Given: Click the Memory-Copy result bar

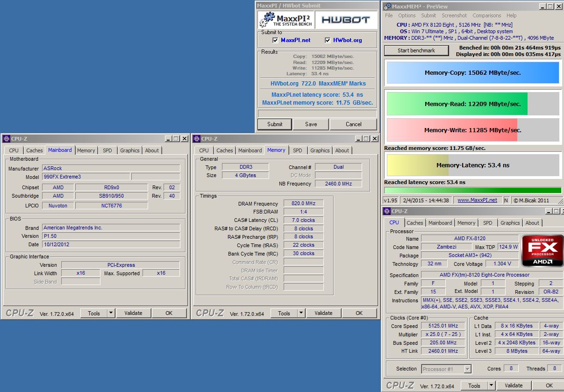Looking at the screenshot, I should (x=473, y=73).
